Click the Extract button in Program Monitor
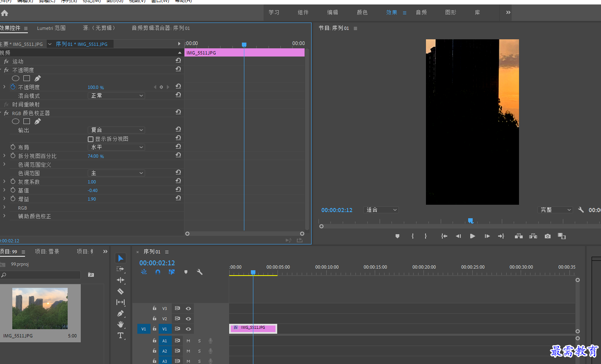This screenshot has width=601, height=364. [533, 236]
